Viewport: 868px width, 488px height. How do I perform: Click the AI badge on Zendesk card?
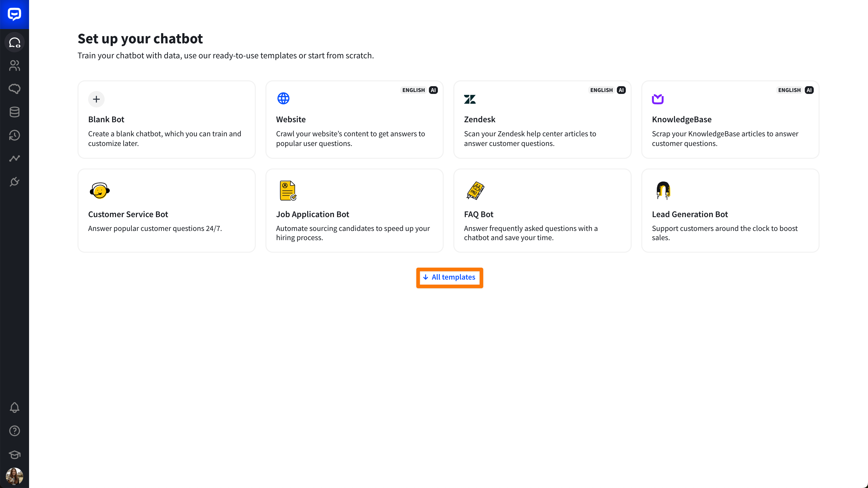pyautogui.click(x=621, y=90)
